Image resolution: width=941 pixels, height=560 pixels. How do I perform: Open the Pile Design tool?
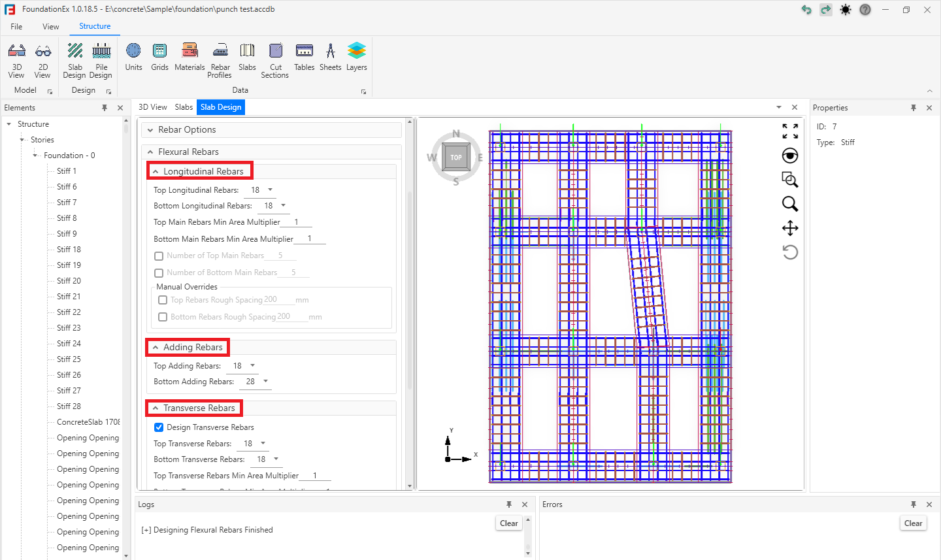click(x=101, y=61)
